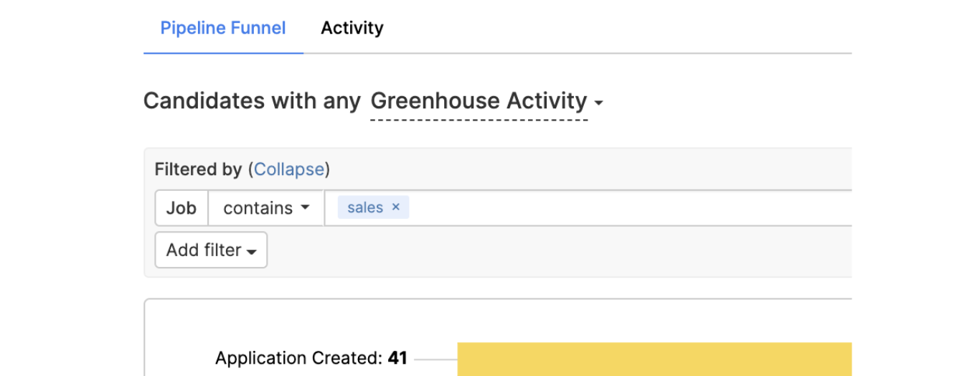Click the dashed underline below Greenhouse Activity
Image resolution: width=980 pixels, height=376 pixels.
[479, 120]
